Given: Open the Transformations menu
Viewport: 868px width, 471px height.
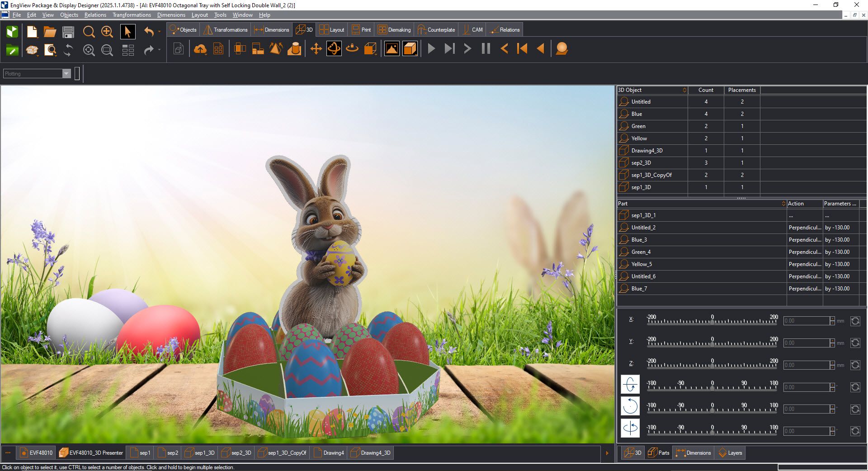Looking at the screenshot, I should click(x=132, y=15).
